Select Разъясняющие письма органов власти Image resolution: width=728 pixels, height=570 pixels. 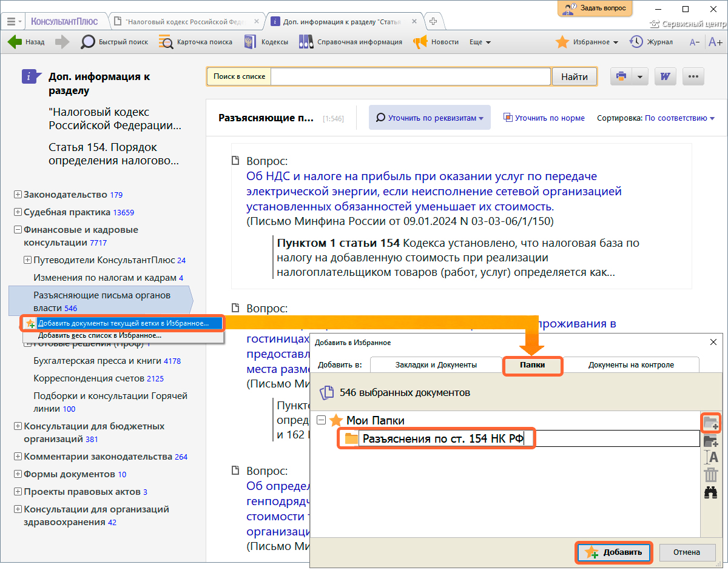[x=101, y=301]
